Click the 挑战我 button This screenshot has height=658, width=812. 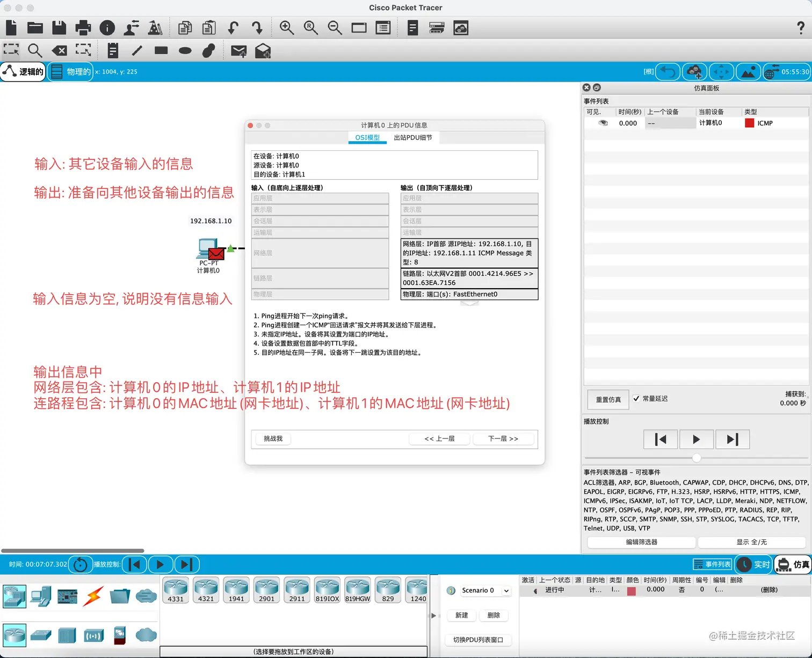(x=273, y=438)
